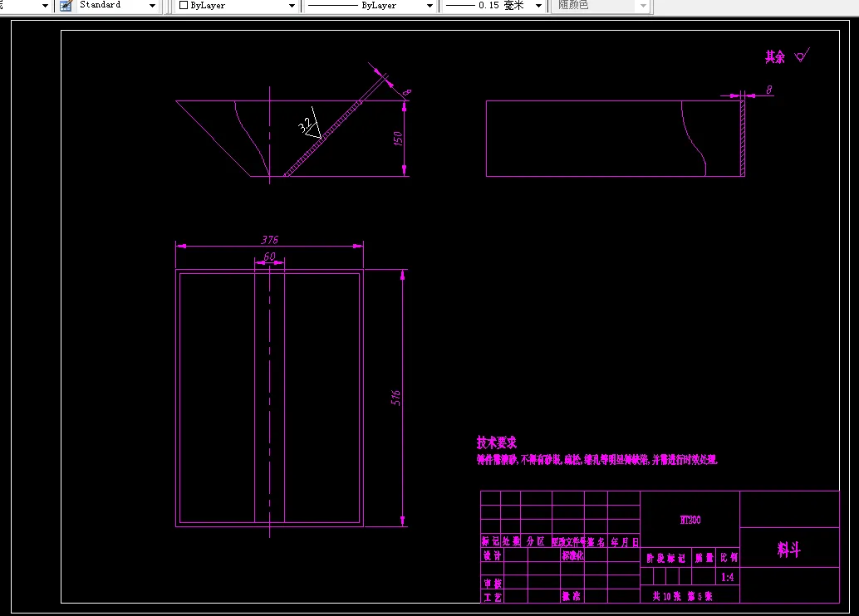Image resolution: width=859 pixels, height=616 pixels.
Task: Select the HT200 material text
Action: coord(690,521)
